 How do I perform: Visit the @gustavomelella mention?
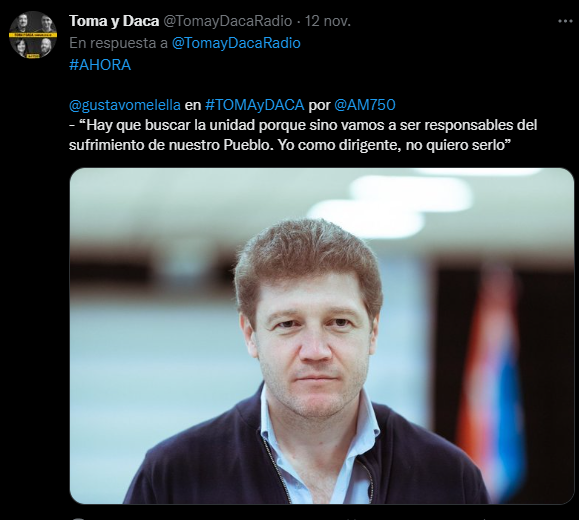[125, 105]
